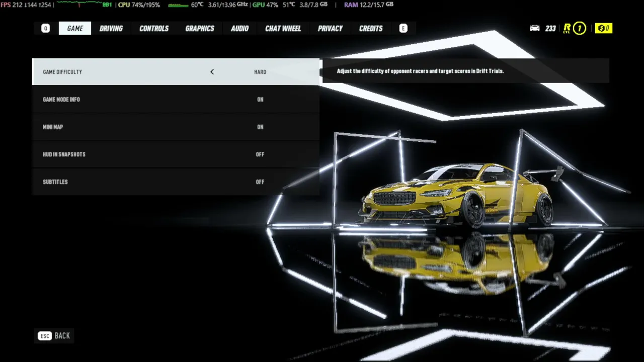The height and width of the screenshot is (362, 644).
Task: Click the CPU usage overlay readout
Action: click(x=139, y=5)
